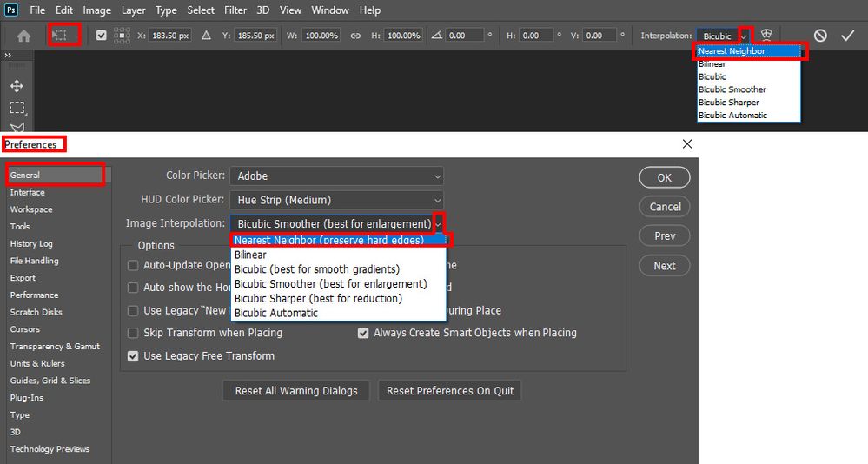Select the Rectangular Marquee tool

[x=17, y=108]
